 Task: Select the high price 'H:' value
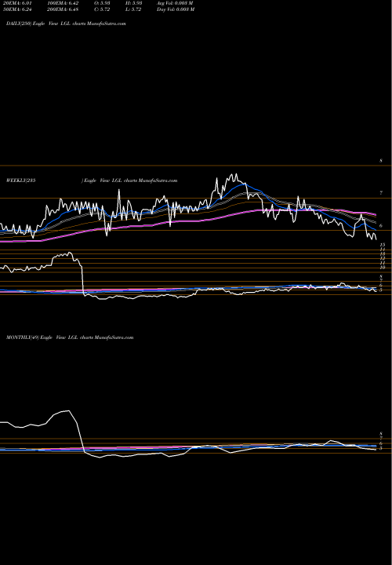click(x=133, y=3)
